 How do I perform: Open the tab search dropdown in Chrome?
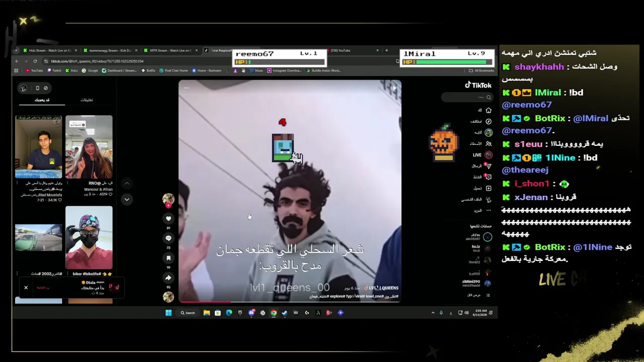(17, 50)
